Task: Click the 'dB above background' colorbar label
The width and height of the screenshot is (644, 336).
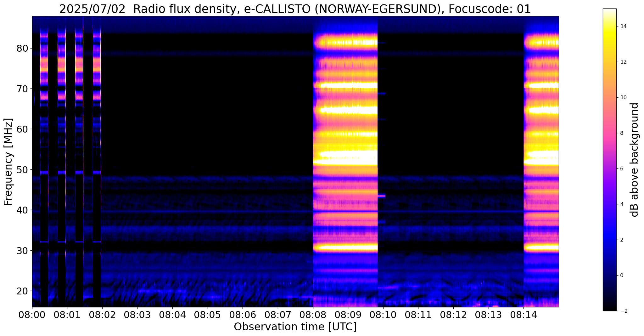Action: click(x=635, y=160)
